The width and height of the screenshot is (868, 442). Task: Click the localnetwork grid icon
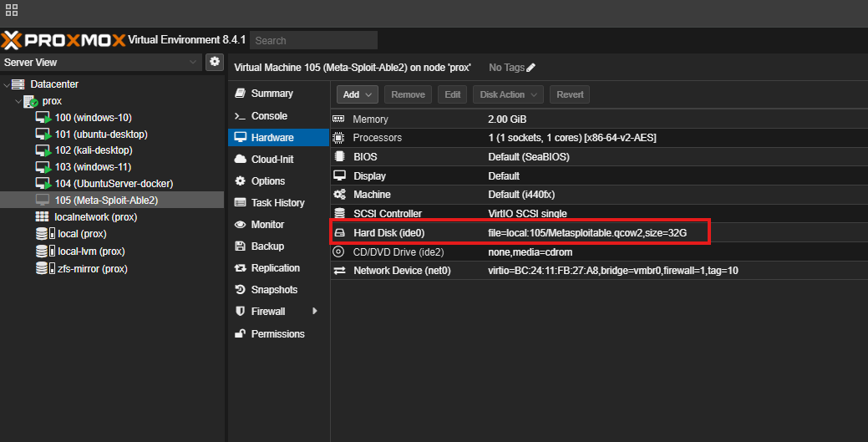click(42, 216)
